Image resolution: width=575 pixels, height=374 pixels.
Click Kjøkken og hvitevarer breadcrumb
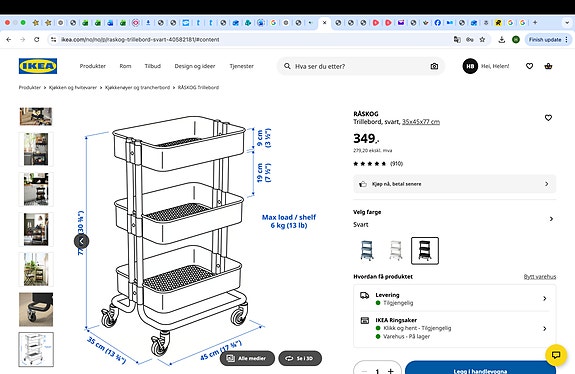coord(73,87)
